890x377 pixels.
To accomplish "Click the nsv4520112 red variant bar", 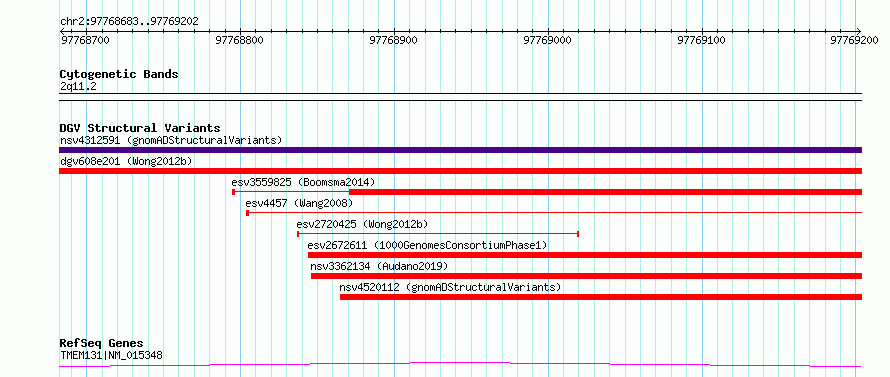I will pyautogui.click(x=601, y=297).
